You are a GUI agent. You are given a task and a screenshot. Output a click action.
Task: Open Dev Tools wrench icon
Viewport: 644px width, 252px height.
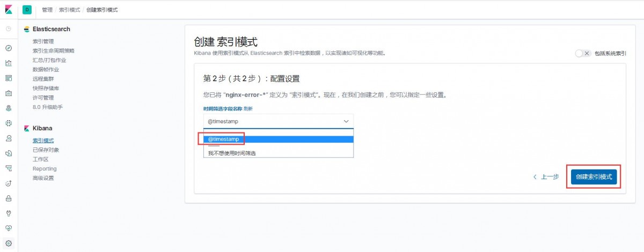(x=9, y=213)
